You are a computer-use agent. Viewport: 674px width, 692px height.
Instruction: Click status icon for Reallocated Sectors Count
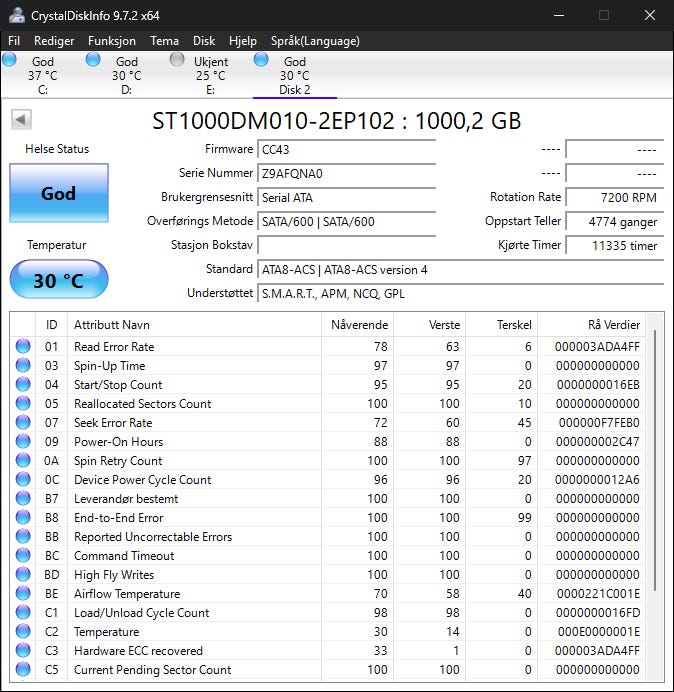[x=23, y=404]
